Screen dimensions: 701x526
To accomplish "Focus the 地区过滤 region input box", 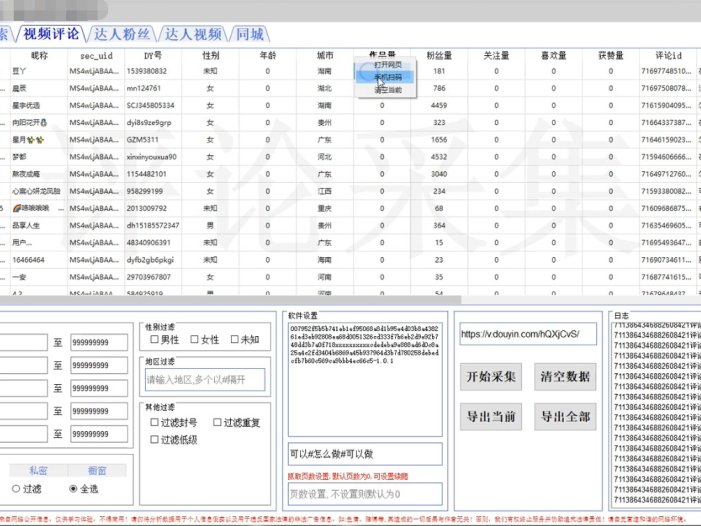I will pos(205,380).
